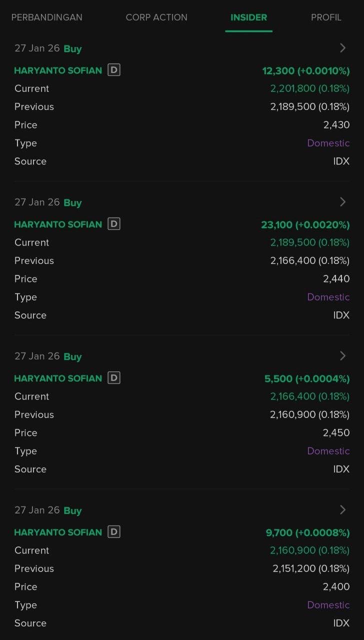Tap the D badge on the 9,700 share entry
Image resolution: width=364 pixels, height=640 pixels.
[x=114, y=532]
